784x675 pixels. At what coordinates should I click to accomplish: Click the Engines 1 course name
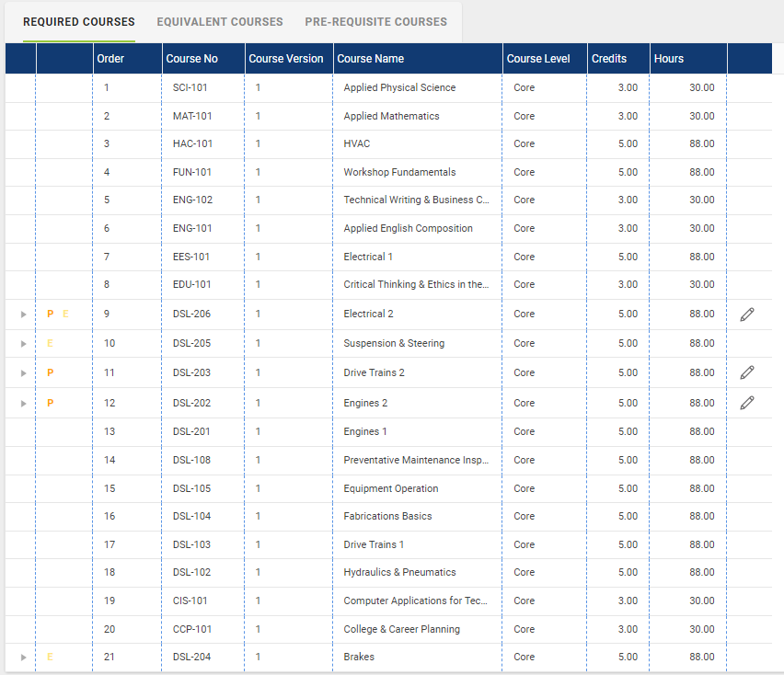[x=365, y=431]
